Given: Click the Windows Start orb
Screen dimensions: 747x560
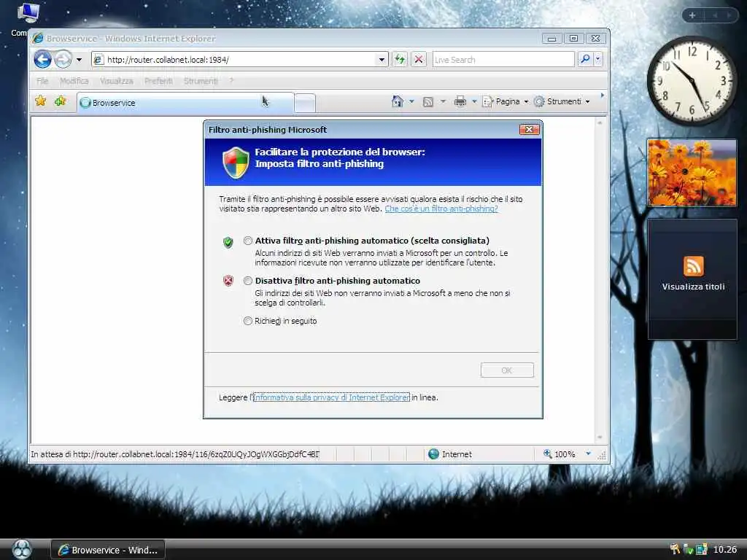Looking at the screenshot, I should pos(21,550).
